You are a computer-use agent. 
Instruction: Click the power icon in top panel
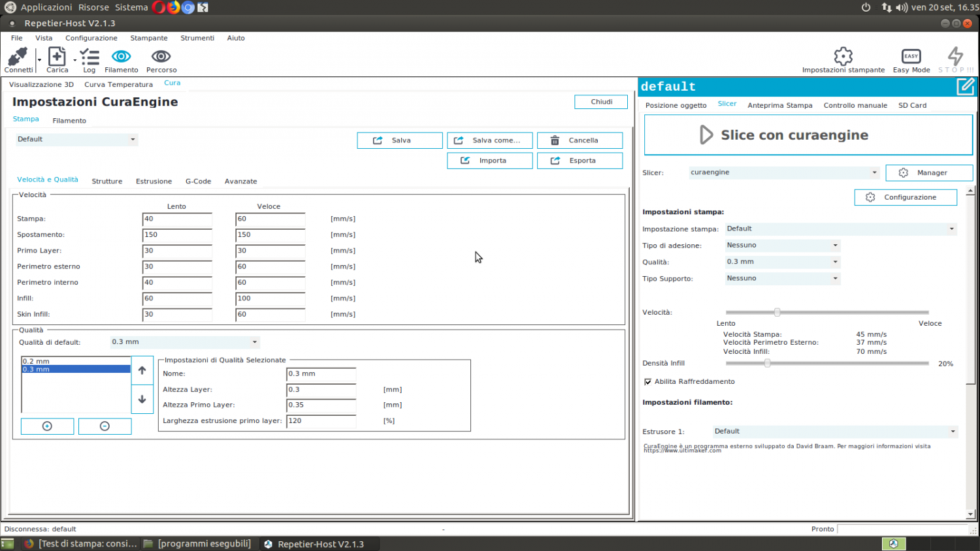866,7
